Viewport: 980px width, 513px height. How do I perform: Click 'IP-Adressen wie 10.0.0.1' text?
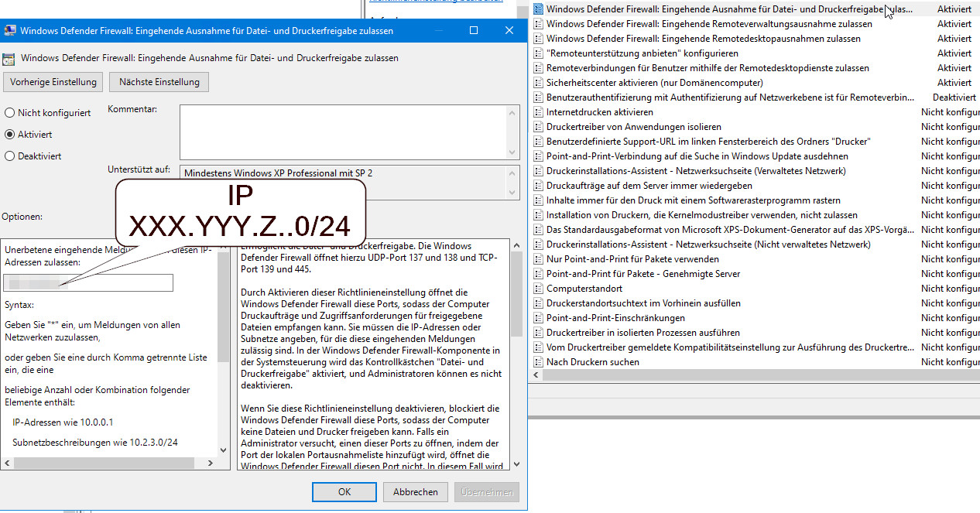pyautogui.click(x=63, y=422)
